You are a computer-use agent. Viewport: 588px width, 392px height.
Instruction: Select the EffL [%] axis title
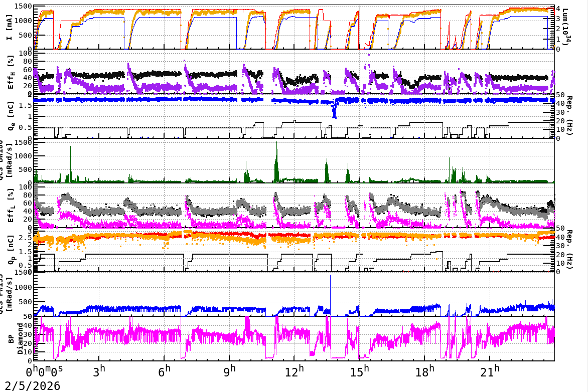click(x=10, y=206)
